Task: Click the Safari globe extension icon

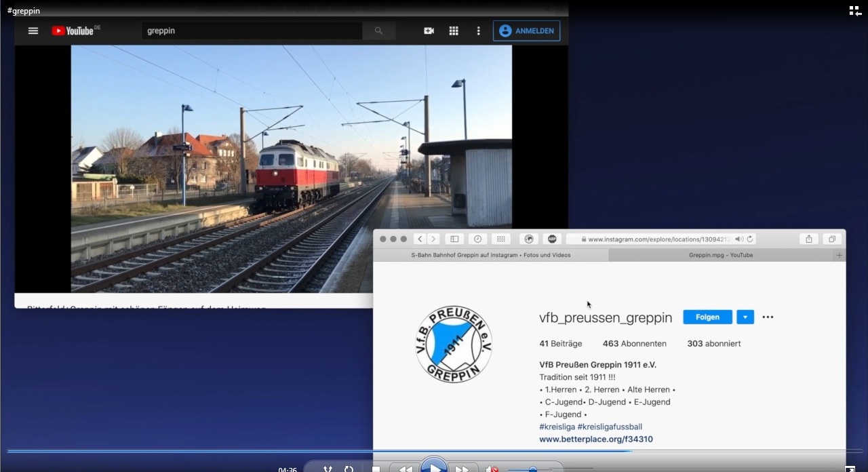Action: pos(529,239)
